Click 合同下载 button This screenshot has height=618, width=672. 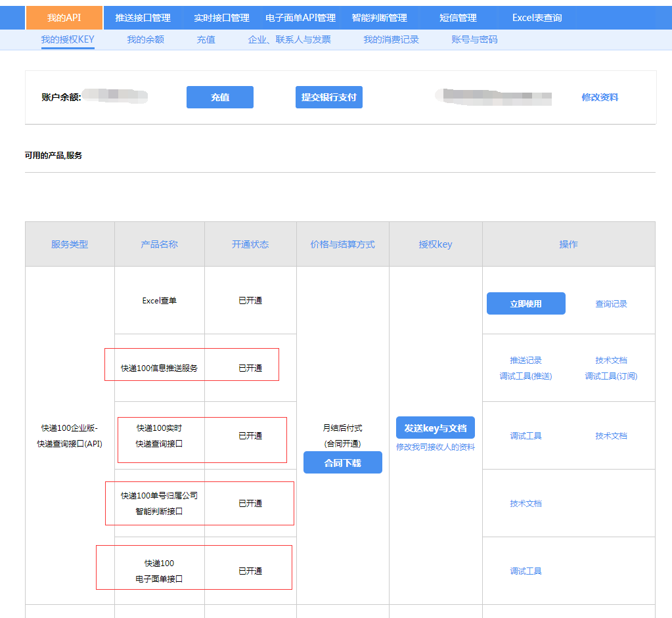[x=343, y=462]
